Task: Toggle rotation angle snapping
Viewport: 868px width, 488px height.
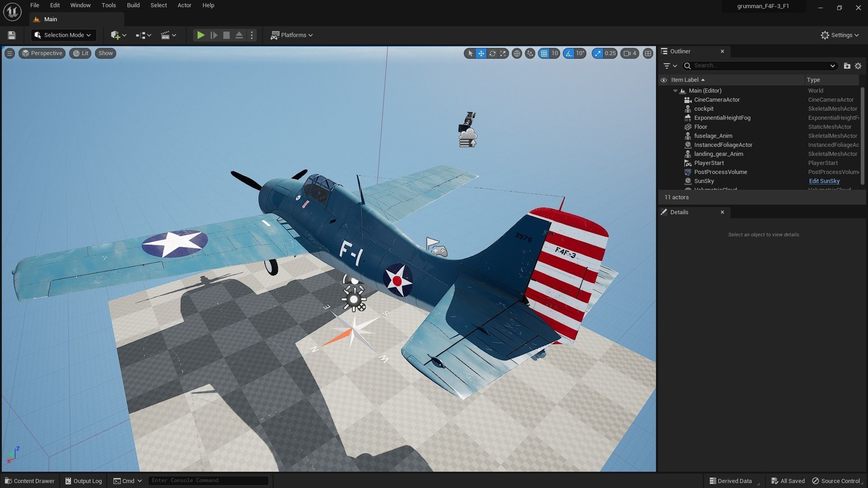Action: click(x=569, y=53)
